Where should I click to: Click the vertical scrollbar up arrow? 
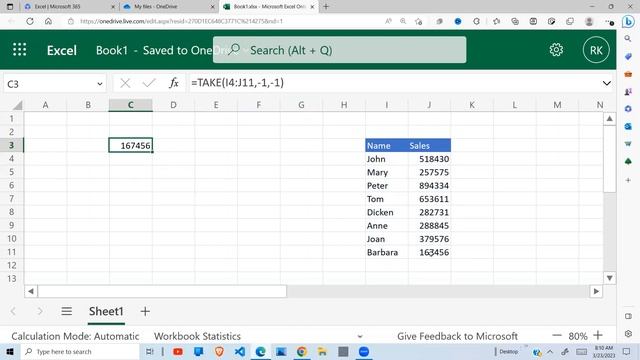click(x=609, y=119)
